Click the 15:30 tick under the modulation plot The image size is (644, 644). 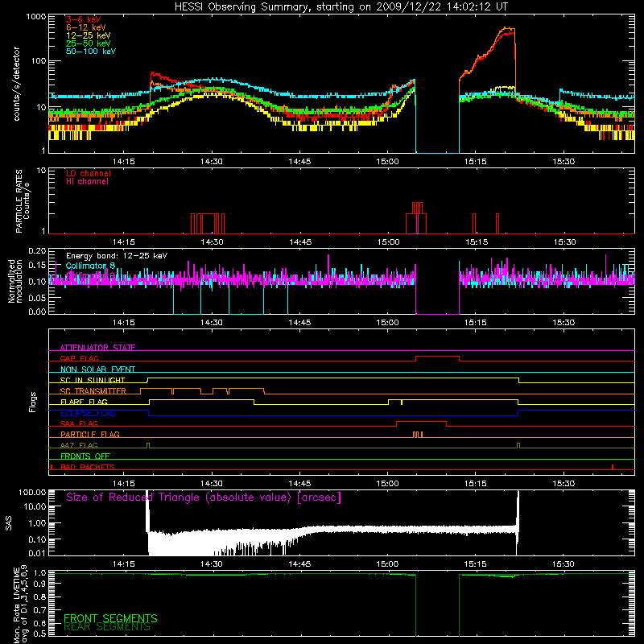tap(563, 323)
